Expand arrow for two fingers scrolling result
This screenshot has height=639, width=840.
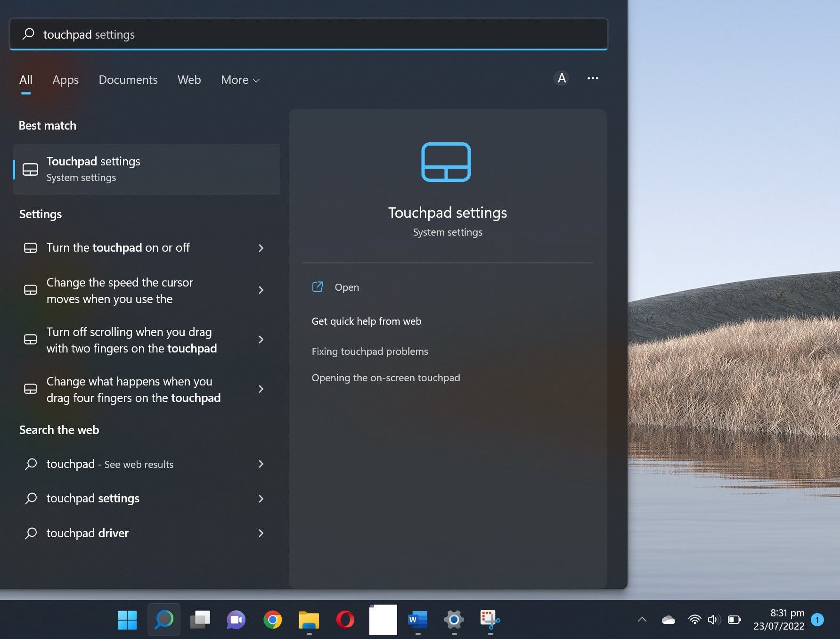tap(261, 339)
